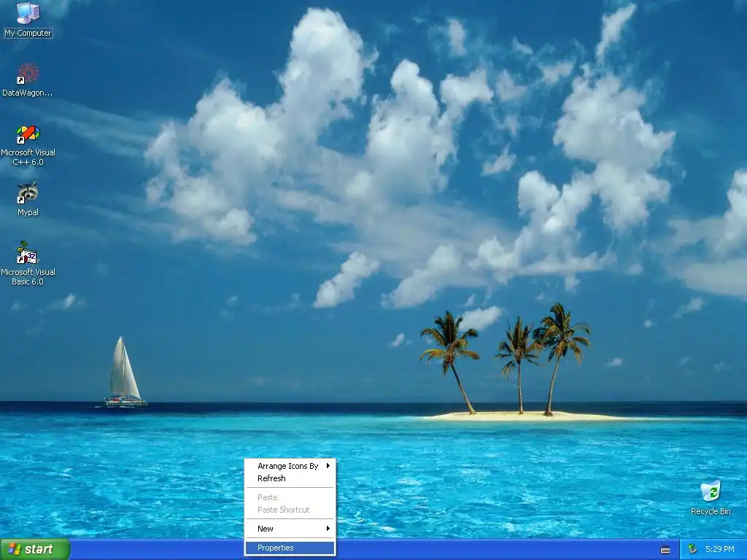Click the grayed-out Paste entry
The image size is (747, 560).
tap(290, 497)
